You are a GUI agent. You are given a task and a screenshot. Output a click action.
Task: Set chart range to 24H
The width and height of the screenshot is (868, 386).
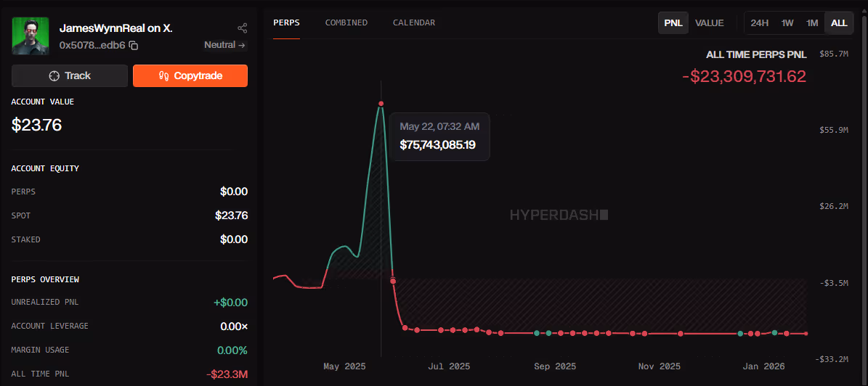tap(759, 22)
